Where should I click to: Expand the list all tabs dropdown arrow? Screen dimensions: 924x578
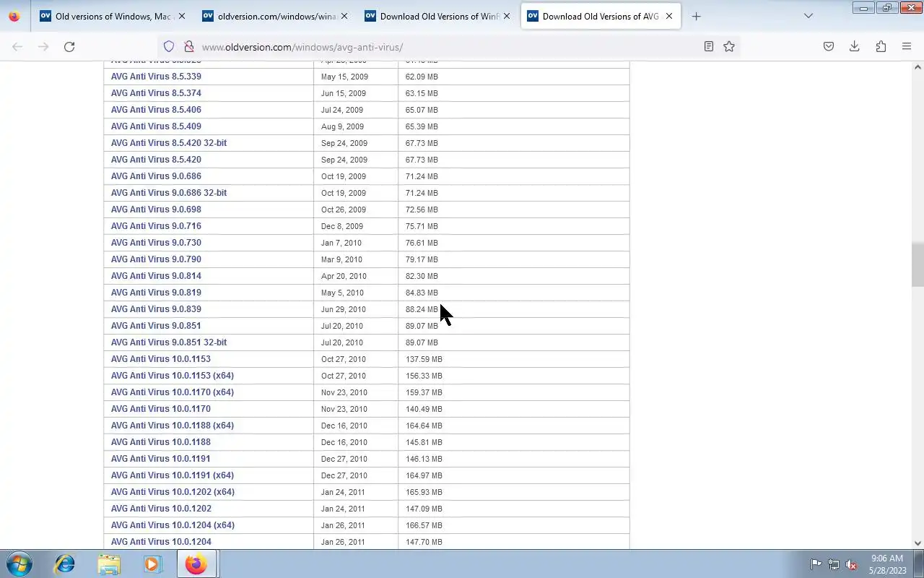808,16
